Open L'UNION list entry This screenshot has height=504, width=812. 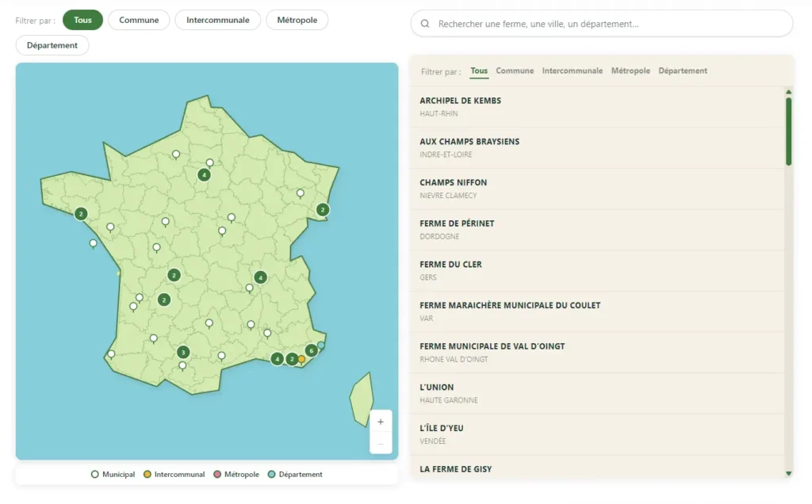point(598,393)
